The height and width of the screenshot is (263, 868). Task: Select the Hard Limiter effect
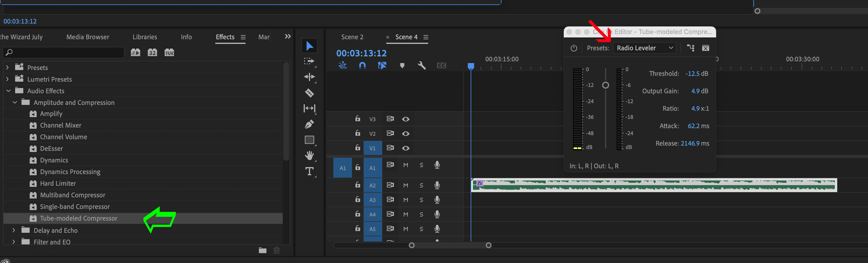coord(58,184)
